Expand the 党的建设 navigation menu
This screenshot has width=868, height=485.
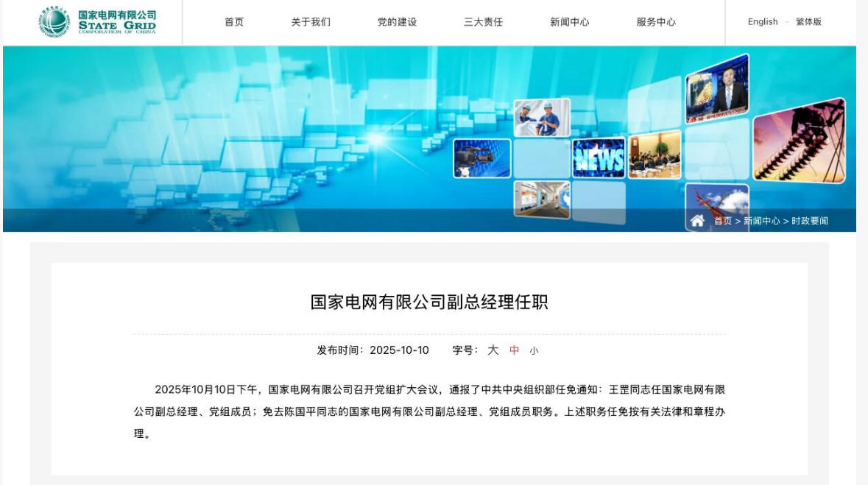click(397, 22)
